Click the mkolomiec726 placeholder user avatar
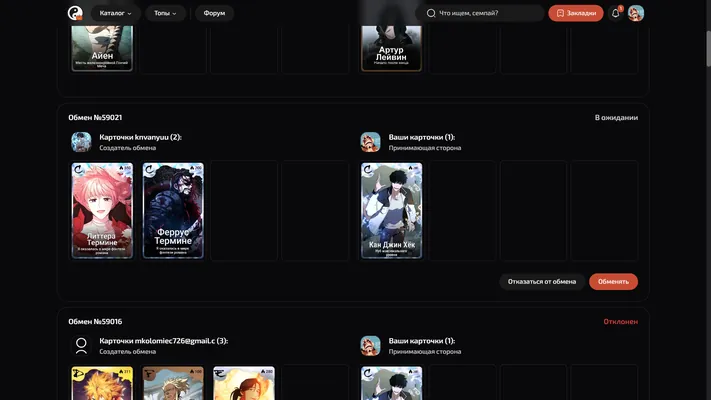Image resolution: width=711 pixels, height=400 pixels. tap(81, 346)
